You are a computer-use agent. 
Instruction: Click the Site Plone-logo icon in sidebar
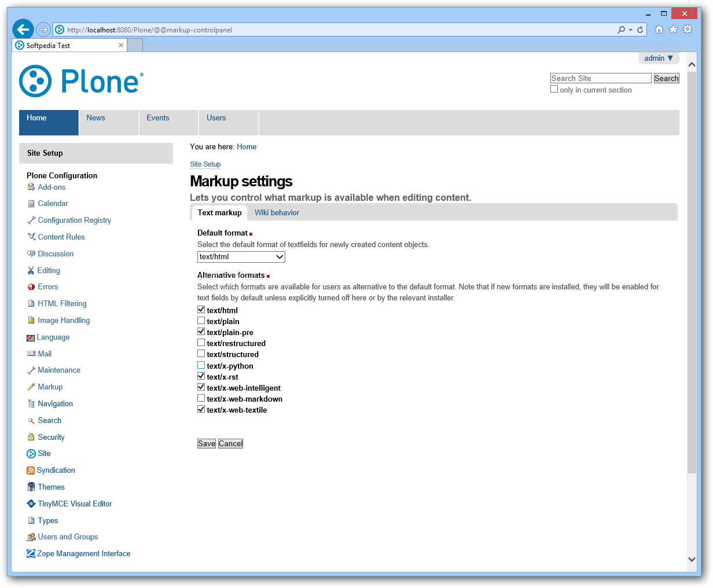click(31, 454)
